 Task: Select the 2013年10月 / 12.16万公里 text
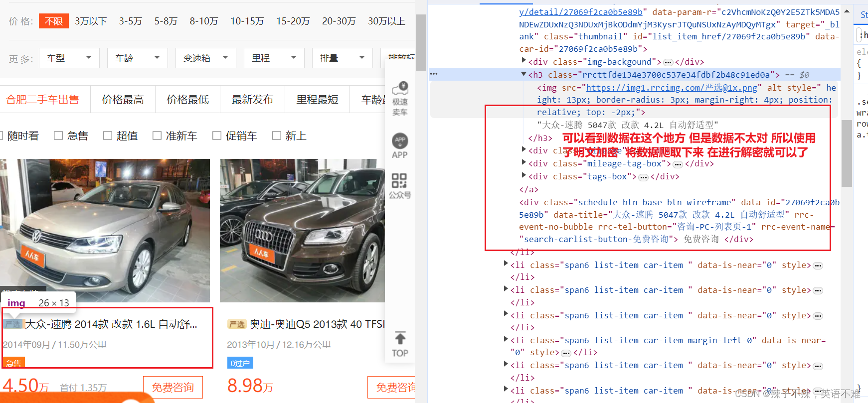coord(279,345)
